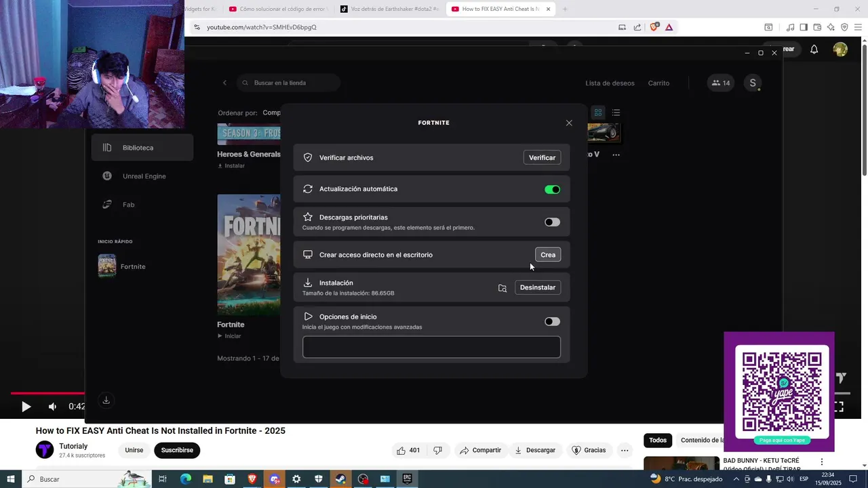Enable the Descargas prioritarias switch

pos(552,222)
